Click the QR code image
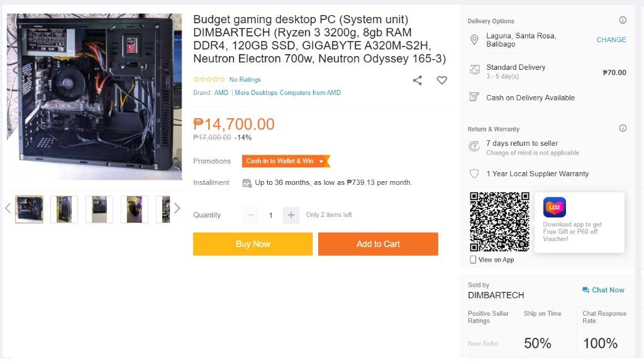The image size is (644, 361). pyautogui.click(x=499, y=221)
